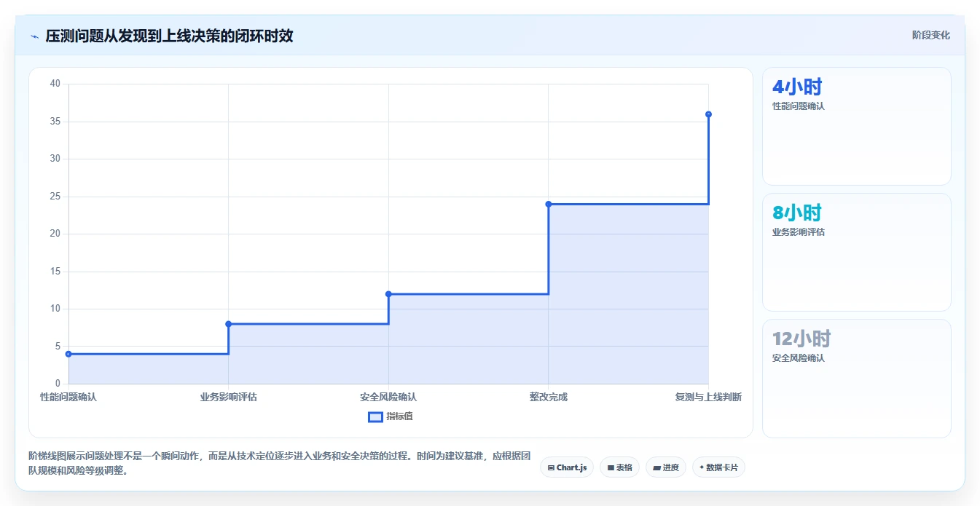
Task: Click the 指标值 legend color box
Action: coord(375,417)
